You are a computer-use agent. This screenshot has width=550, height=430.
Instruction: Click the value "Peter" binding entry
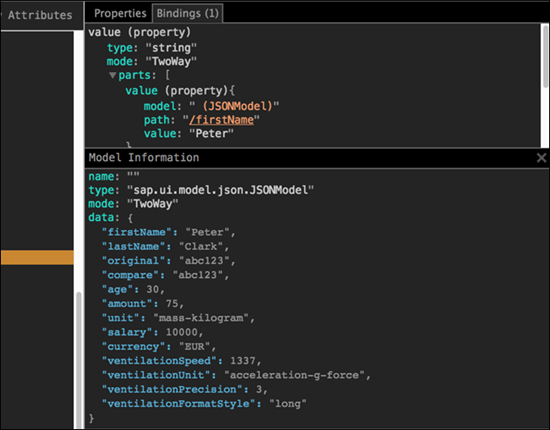[x=189, y=134]
